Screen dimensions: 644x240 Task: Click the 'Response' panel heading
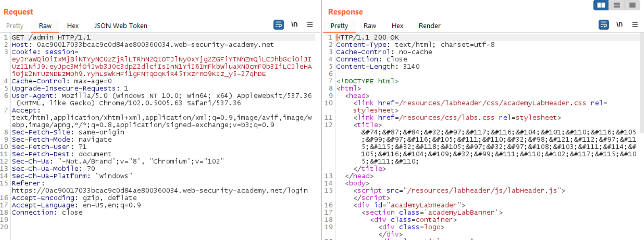pos(346,12)
